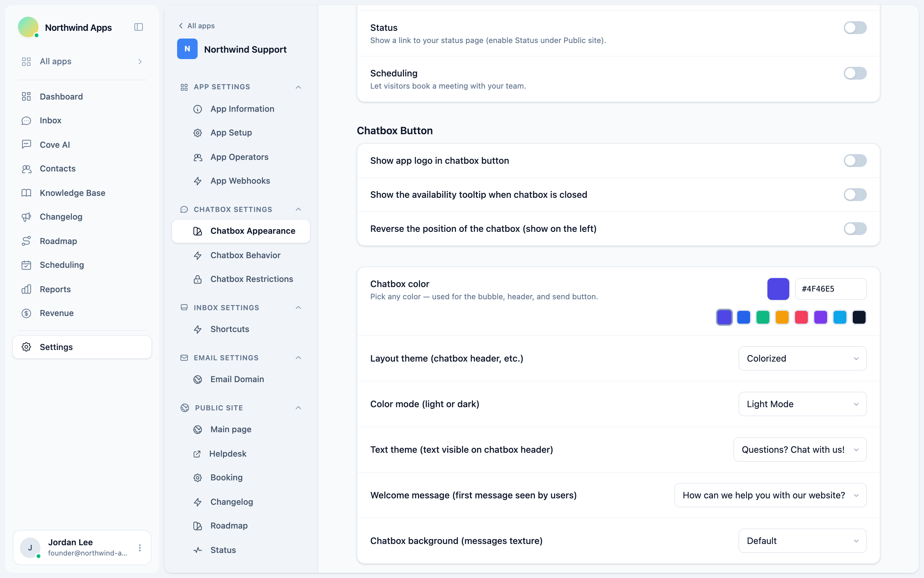Image resolution: width=924 pixels, height=578 pixels.
Task: Toggle Reverse the position of the chatbox
Action: pyautogui.click(x=855, y=229)
